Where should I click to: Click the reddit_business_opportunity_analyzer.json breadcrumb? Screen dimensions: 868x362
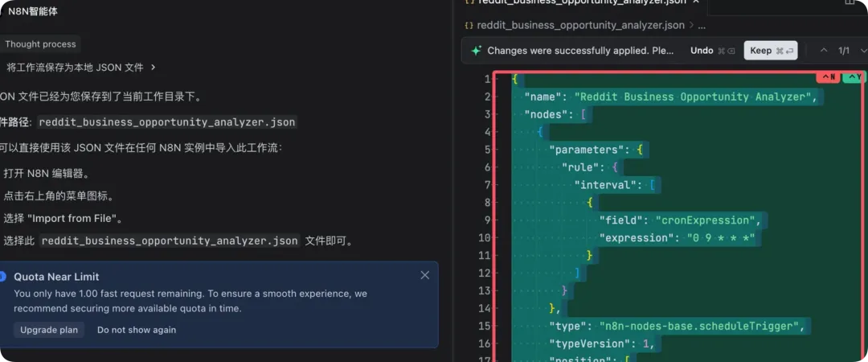pos(581,25)
